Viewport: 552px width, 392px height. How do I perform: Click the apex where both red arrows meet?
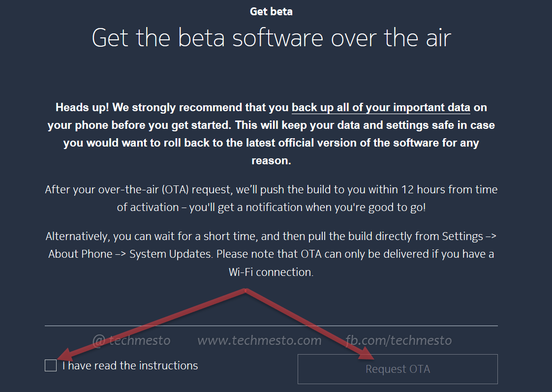click(245, 290)
